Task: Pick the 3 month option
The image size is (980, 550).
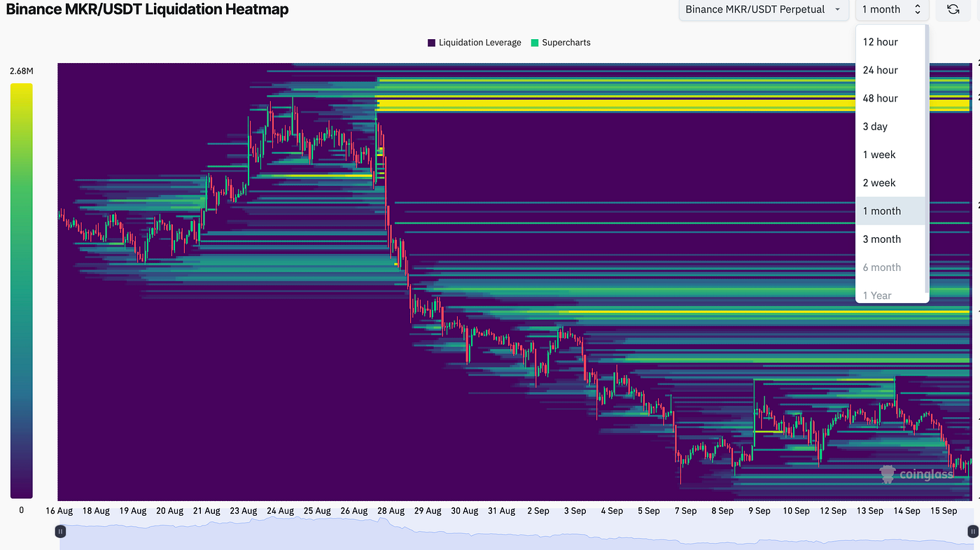Action: [x=890, y=239]
